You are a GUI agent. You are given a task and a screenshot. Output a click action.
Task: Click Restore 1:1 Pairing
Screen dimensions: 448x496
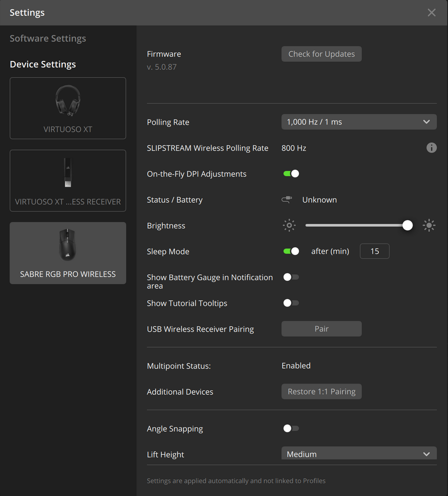click(x=321, y=391)
